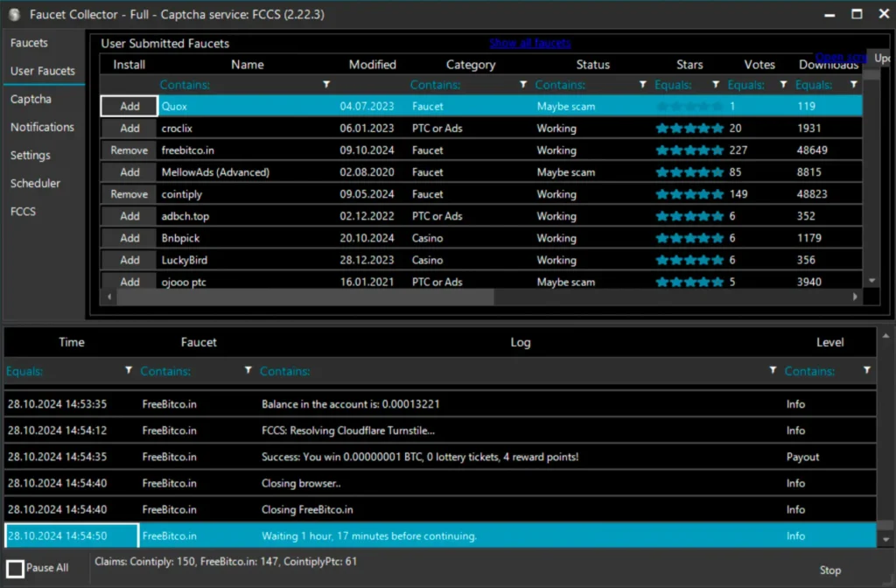Click the Log message column filter funnel
Image resolution: width=896 pixels, height=588 pixels.
(x=773, y=370)
